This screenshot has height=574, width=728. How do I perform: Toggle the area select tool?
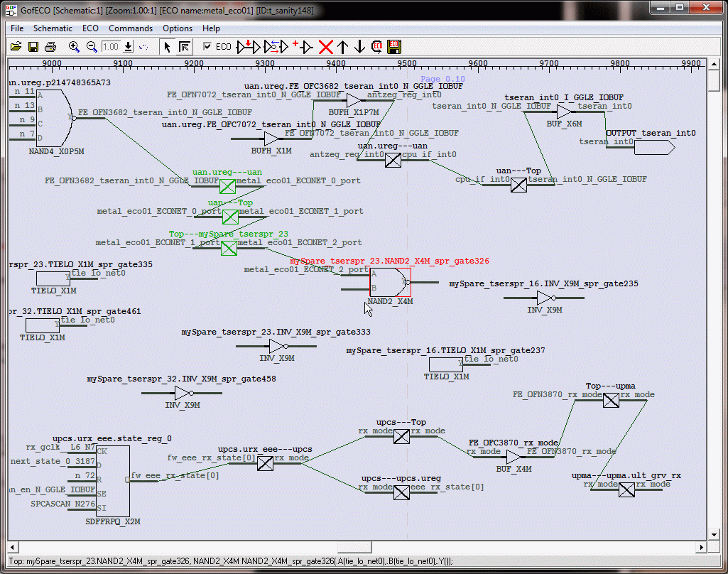184,47
